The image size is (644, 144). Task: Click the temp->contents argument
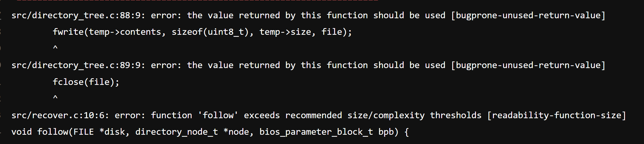125,32
